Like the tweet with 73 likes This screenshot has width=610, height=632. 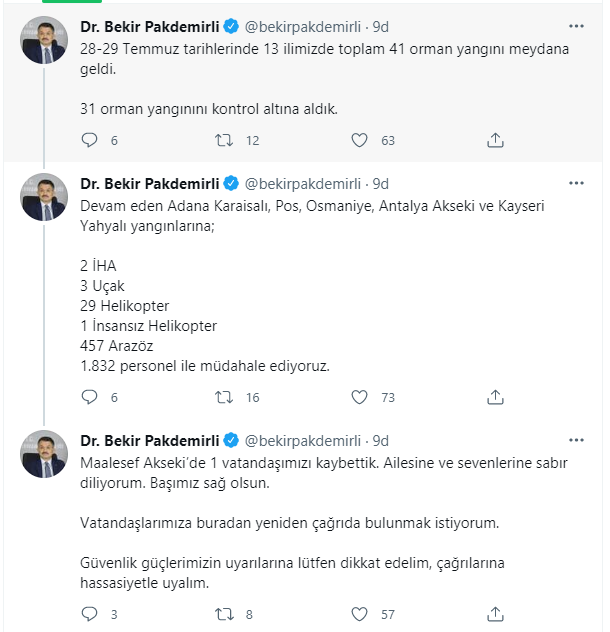click(359, 397)
